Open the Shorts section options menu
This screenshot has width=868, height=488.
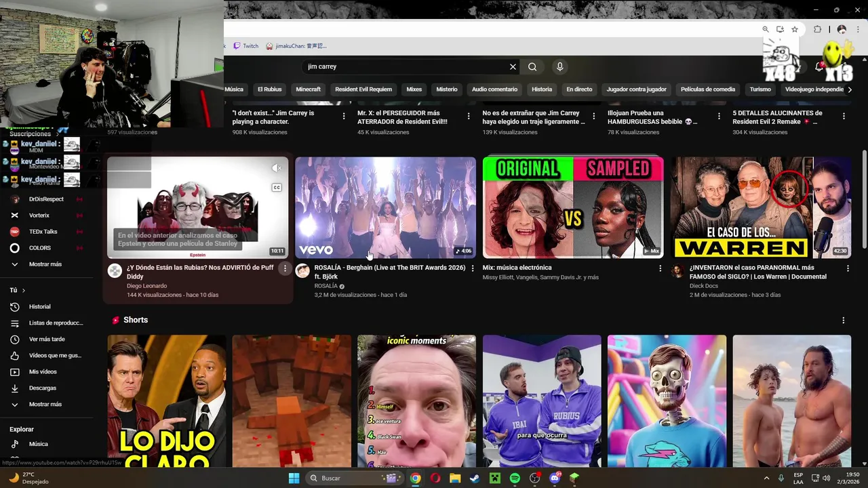point(844,320)
